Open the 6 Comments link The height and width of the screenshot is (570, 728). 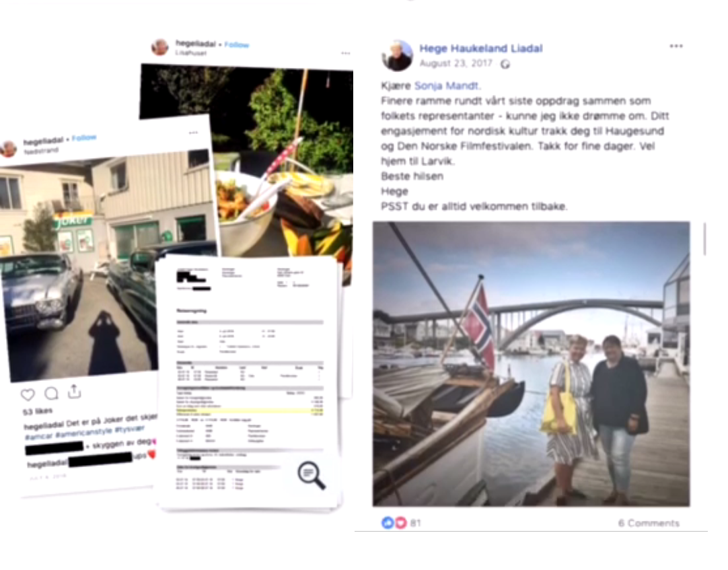(x=649, y=523)
